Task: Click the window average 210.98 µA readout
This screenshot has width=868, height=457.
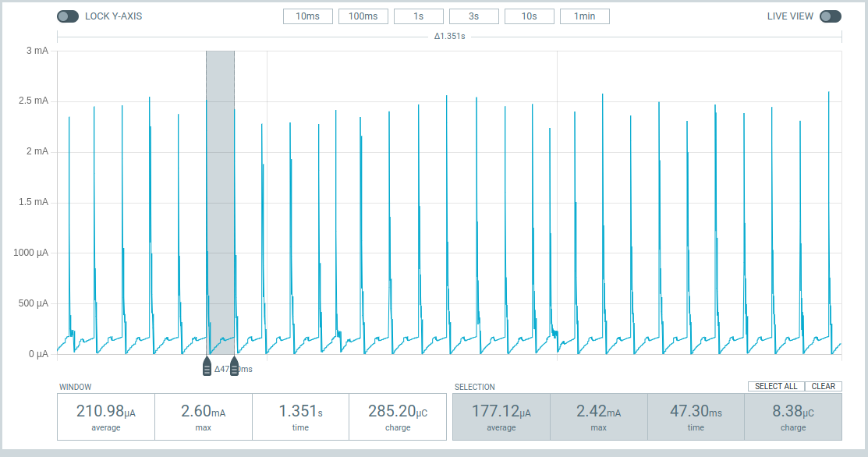Action: pyautogui.click(x=106, y=416)
